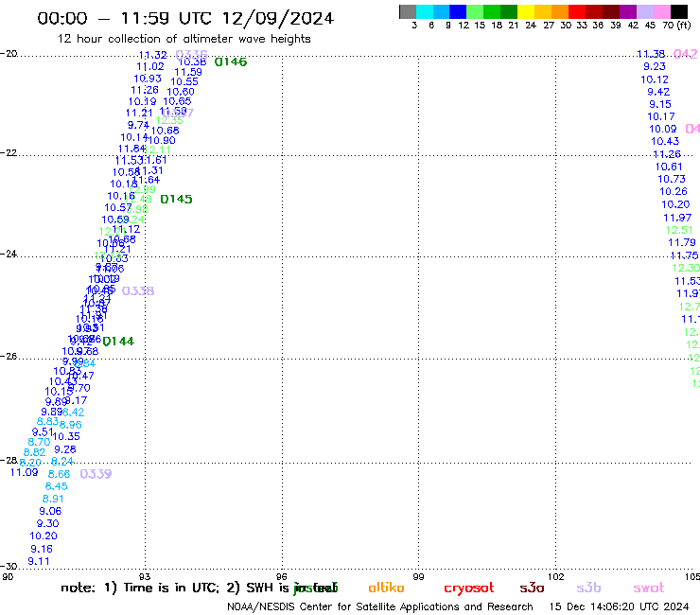Click the orange 30 ft legend swatch
This screenshot has width=700, height=615.
pos(560,11)
